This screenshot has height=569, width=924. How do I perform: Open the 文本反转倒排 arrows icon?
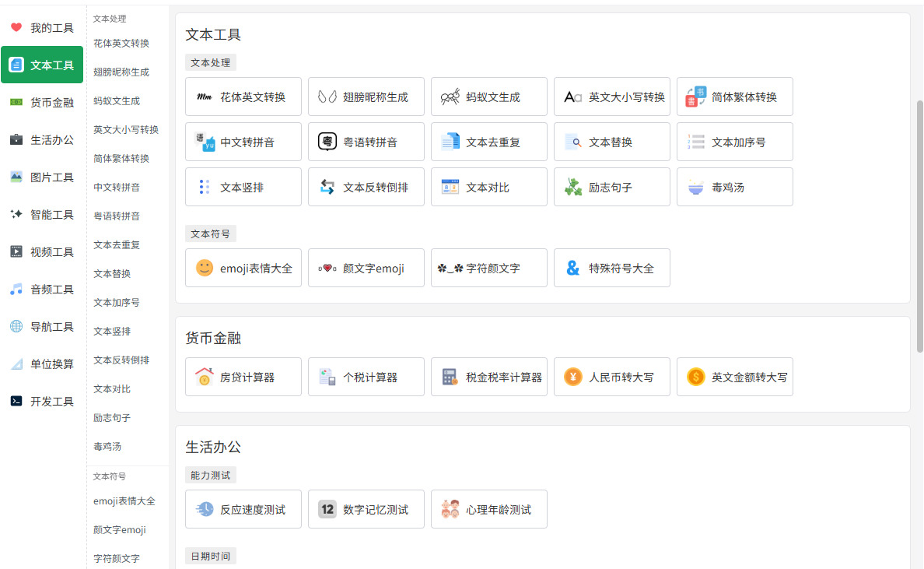point(327,188)
